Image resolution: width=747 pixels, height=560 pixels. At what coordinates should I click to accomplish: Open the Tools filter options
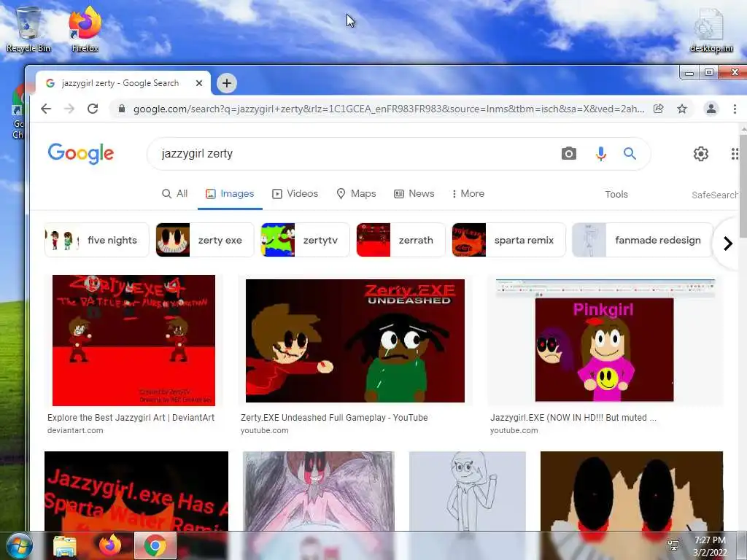coord(616,194)
